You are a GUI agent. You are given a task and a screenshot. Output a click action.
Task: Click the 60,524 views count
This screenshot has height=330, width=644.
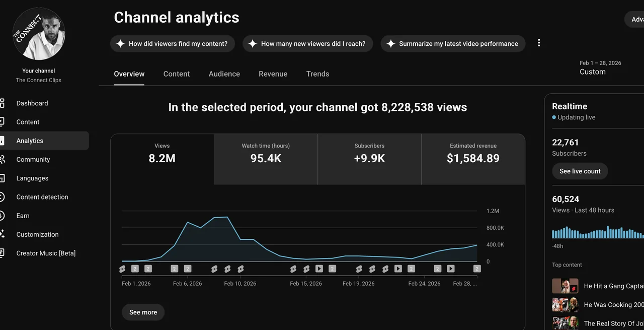click(566, 200)
